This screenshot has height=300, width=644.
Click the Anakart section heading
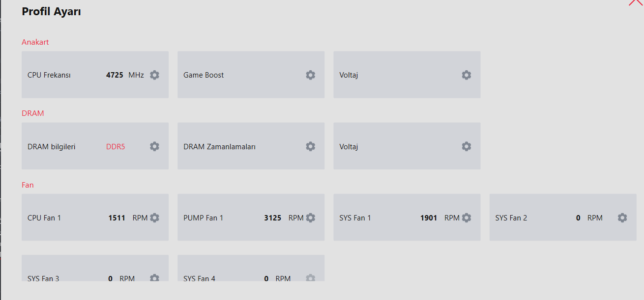[x=35, y=42]
